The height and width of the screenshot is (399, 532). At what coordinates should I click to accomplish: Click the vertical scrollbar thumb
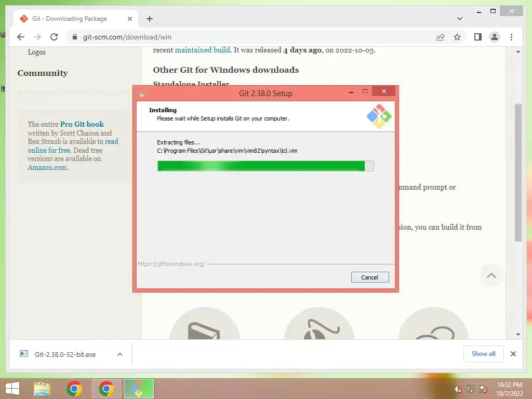(x=518, y=172)
